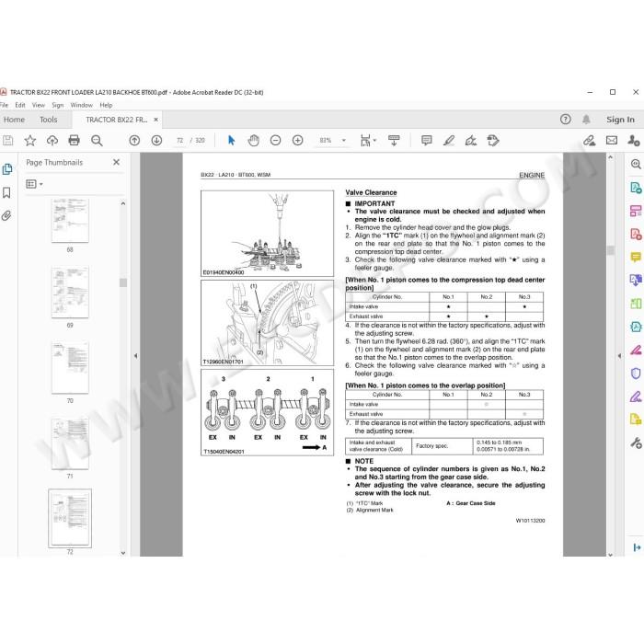Go to previous page arrow
The height and width of the screenshot is (644, 644).
(x=134, y=141)
